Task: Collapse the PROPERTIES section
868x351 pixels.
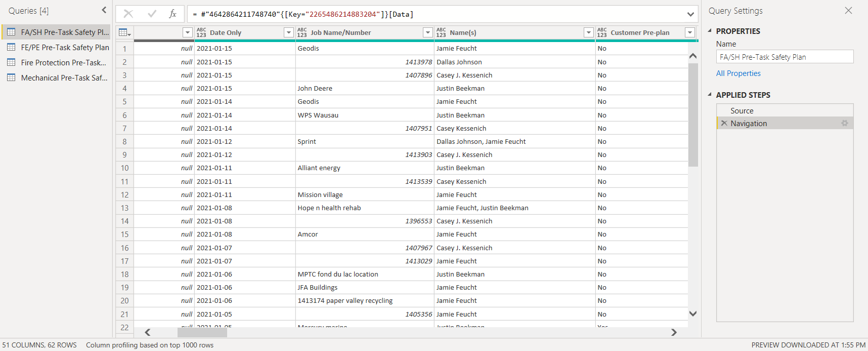Action: point(710,31)
